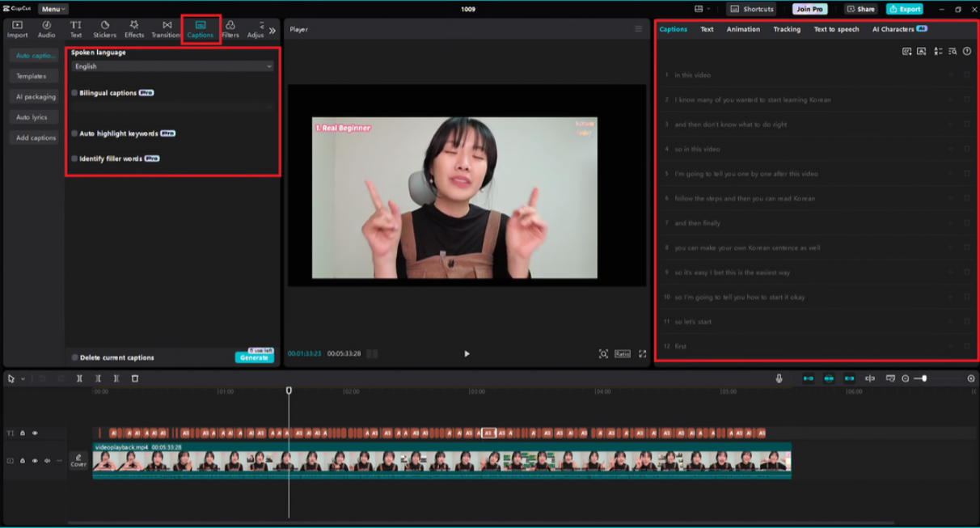
Task: Click the microphone record voiceover icon
Action: click(779, 378)
